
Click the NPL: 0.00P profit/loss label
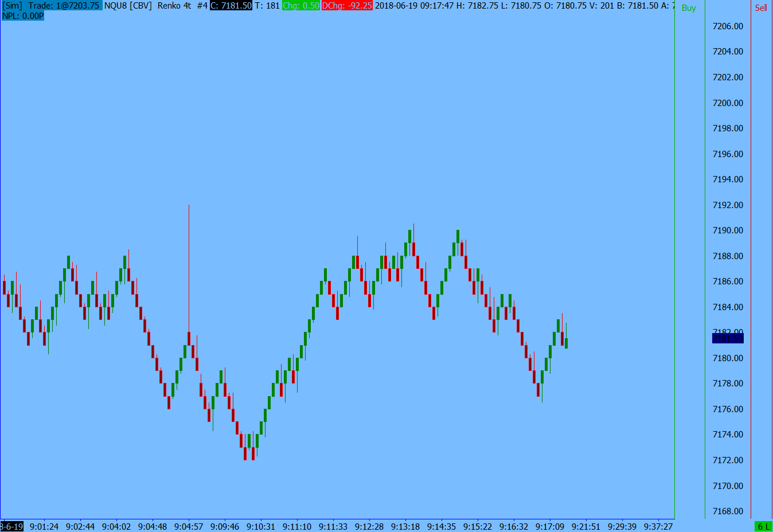(23, 16)
